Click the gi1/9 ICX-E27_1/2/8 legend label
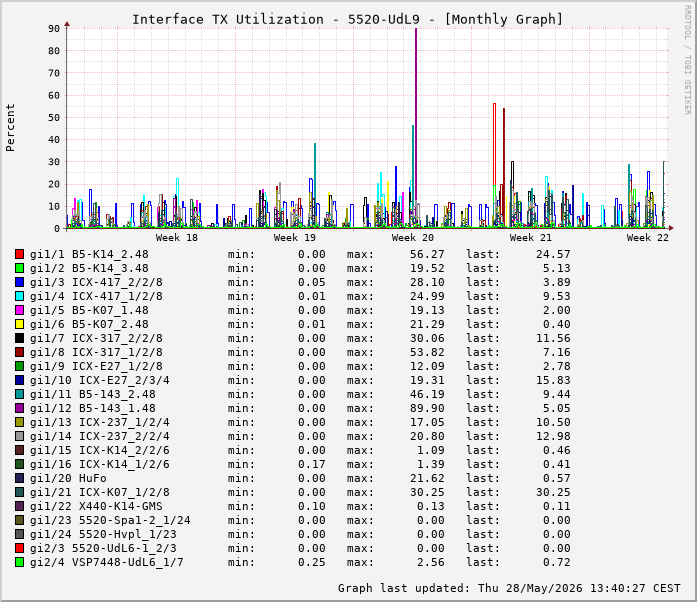697x602 pixels. 96,366
